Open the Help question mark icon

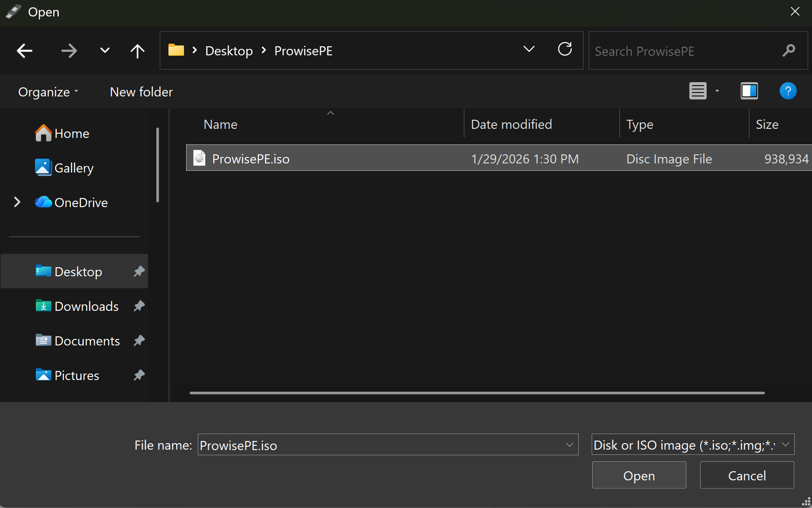(787, 91)
